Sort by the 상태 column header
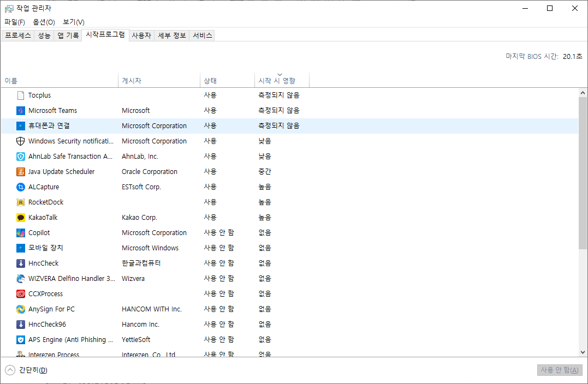 (227, 81)
